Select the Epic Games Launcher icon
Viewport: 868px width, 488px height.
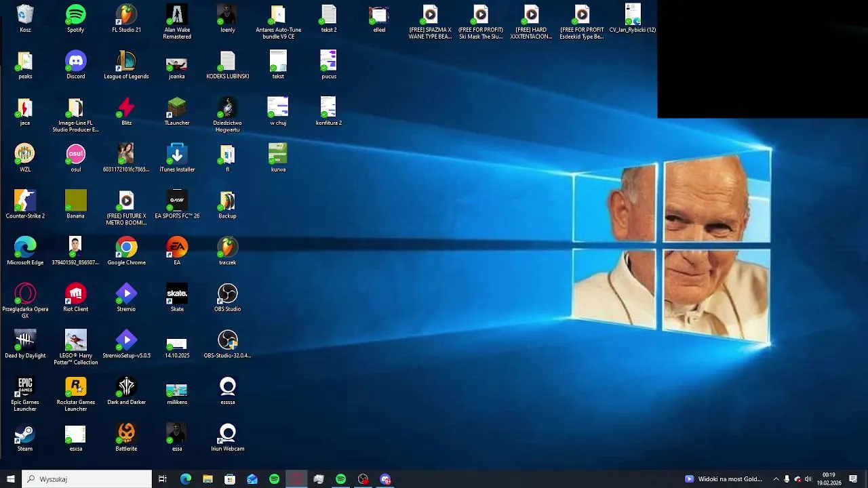(x=25, y=394)
